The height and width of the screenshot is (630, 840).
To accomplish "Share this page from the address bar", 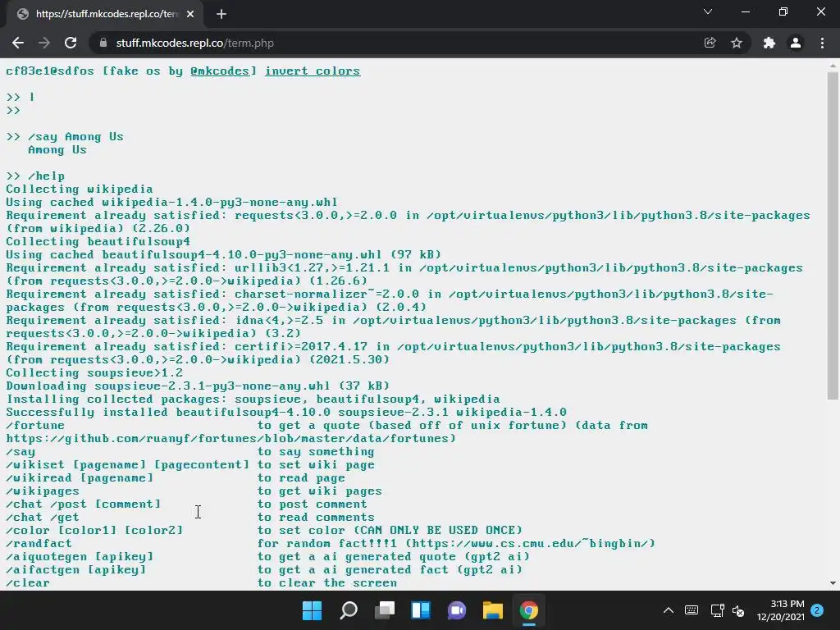I will coord(710,43).
